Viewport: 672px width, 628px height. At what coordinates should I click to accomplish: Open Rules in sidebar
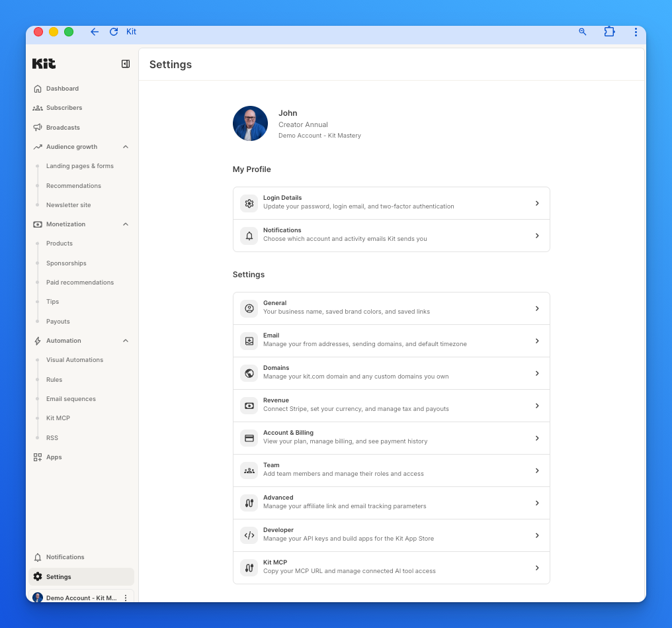click(54, 380)
